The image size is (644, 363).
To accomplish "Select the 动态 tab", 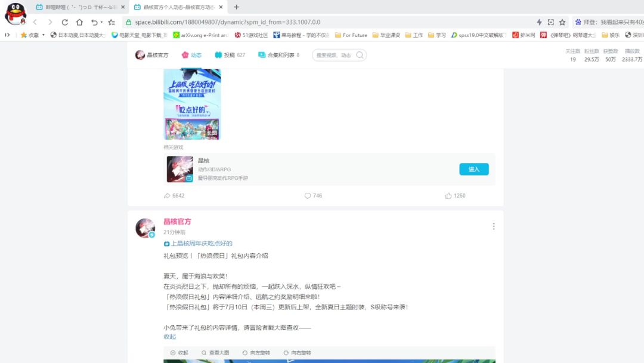I will click(191, 55).
